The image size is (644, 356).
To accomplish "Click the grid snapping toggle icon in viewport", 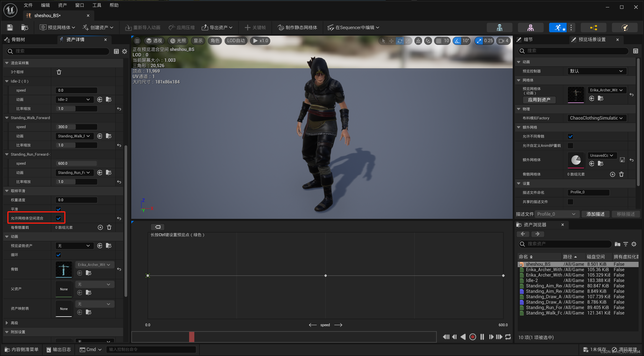I will pos(439,41).
